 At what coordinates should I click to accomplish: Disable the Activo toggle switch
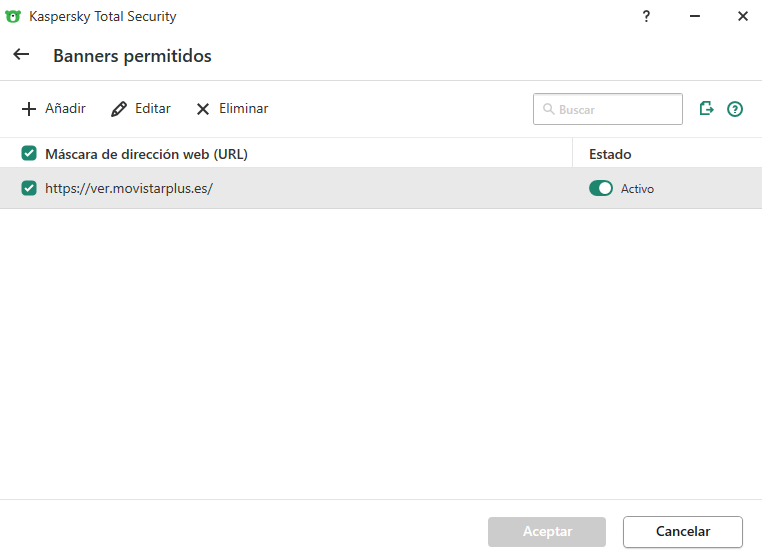(x=600, y=188)
